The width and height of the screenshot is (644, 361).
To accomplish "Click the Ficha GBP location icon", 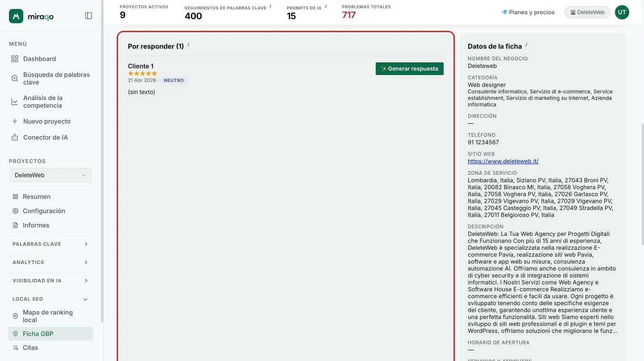I will (16, 334).
